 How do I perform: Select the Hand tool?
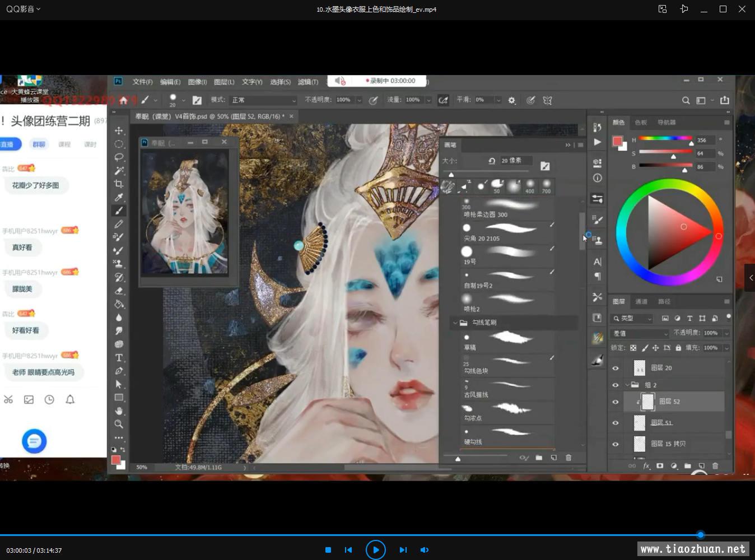click(x=119, y=411)
